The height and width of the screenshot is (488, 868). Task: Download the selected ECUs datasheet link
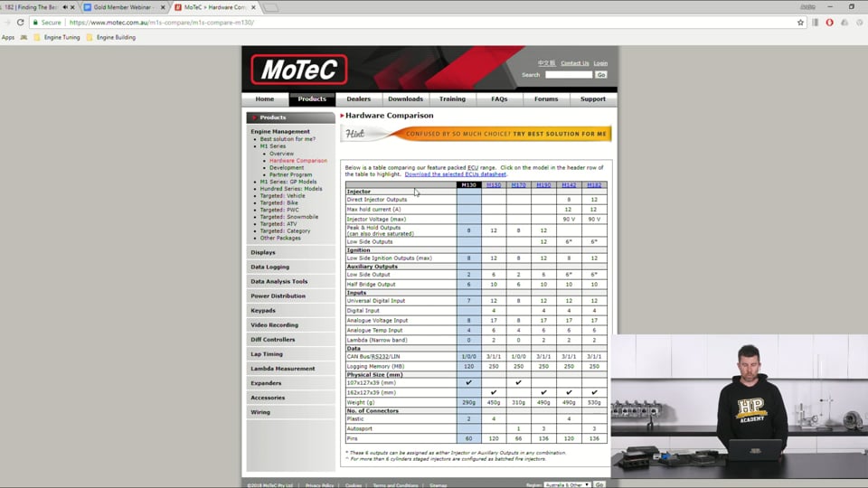(x=455, y=174)
